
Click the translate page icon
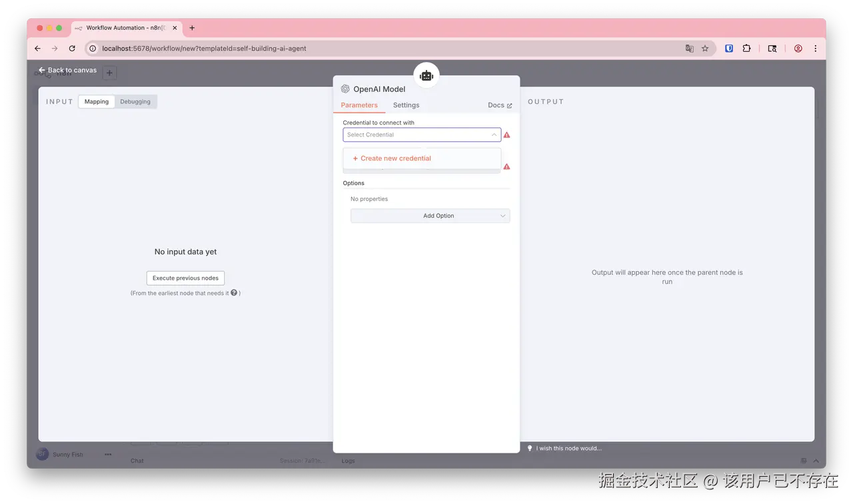[689, 49]
